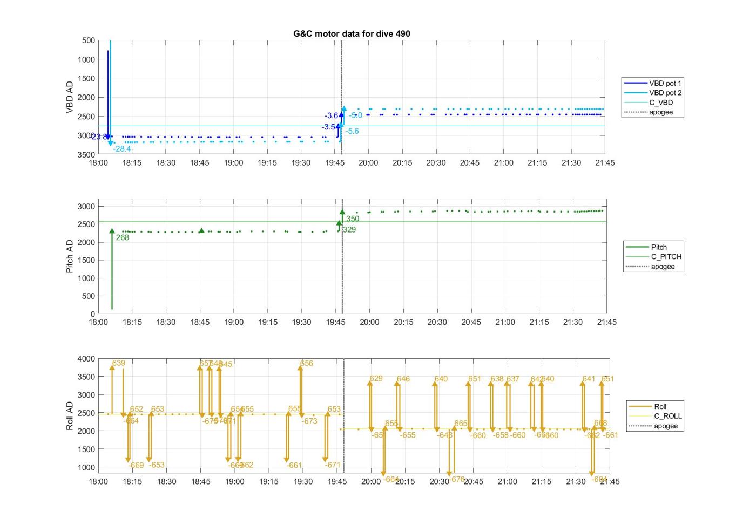Click the "21:45" time tick under the VBD plot
Viewport: 756px width, 532px height.
click(605, 162)
